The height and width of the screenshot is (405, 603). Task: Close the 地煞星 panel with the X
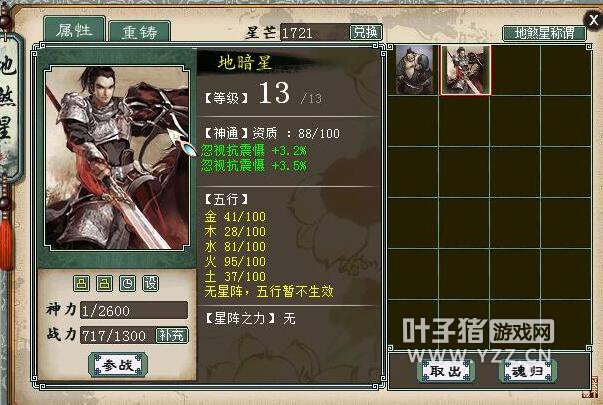click(x=593, y=19)
